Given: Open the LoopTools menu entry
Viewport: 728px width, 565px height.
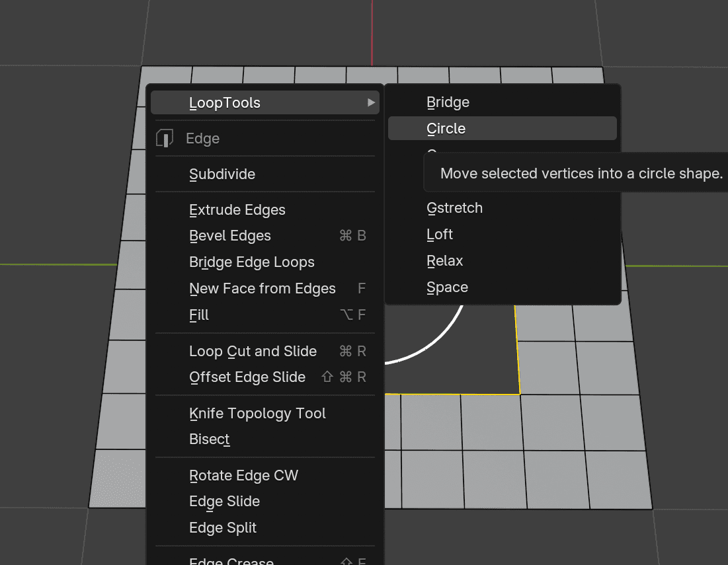Looking at the screenshot, I should point(265,102).
